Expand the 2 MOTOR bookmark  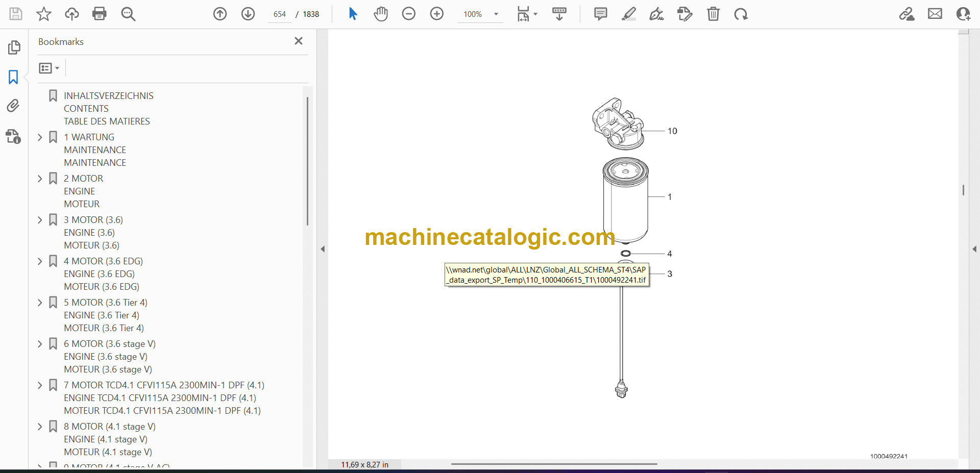pos(40,179)
